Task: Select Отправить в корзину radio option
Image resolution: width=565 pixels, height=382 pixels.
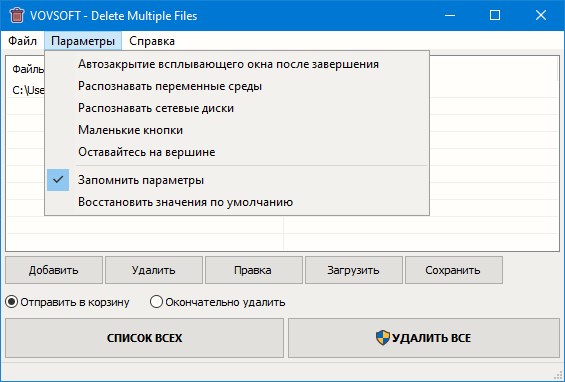Action: coord(68,302)
